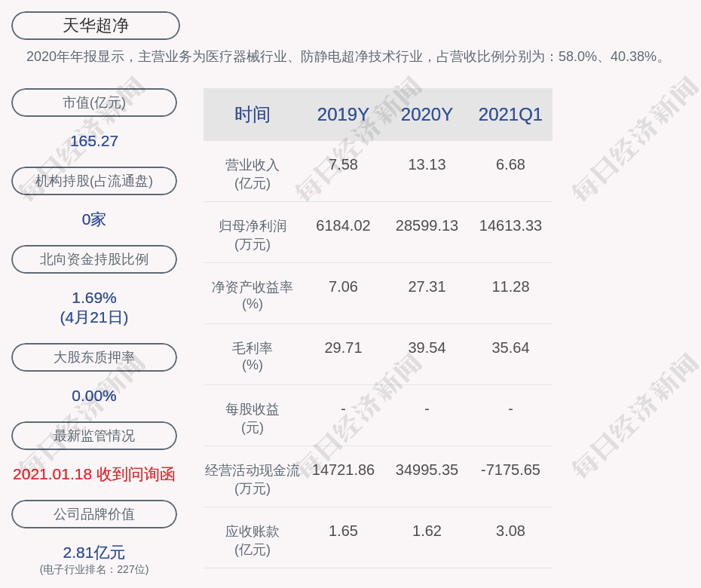701x588 pixels.
Task: Select revenue value 6.68
Action: pyautogui.click(x=510, y=164)
